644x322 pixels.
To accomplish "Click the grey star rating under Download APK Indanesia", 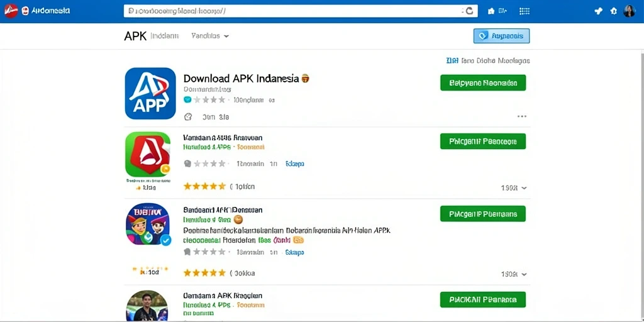I will coord(209,99).
